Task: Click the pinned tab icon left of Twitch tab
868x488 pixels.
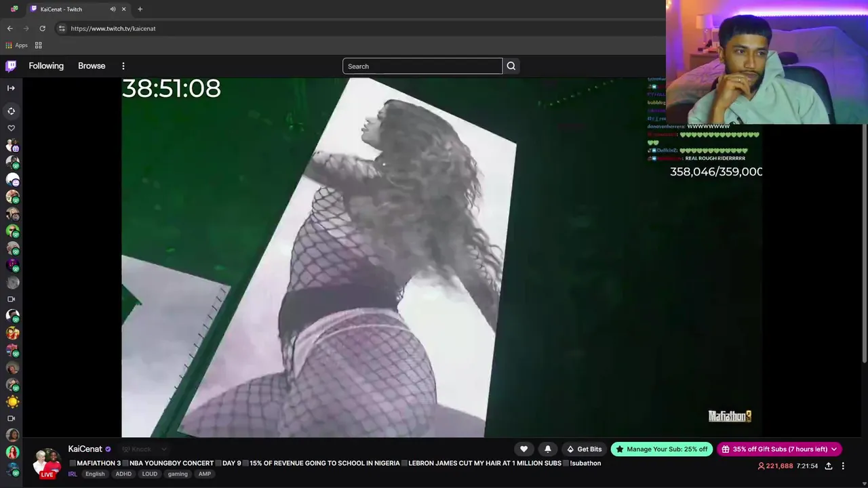Action: coord(14,9)
